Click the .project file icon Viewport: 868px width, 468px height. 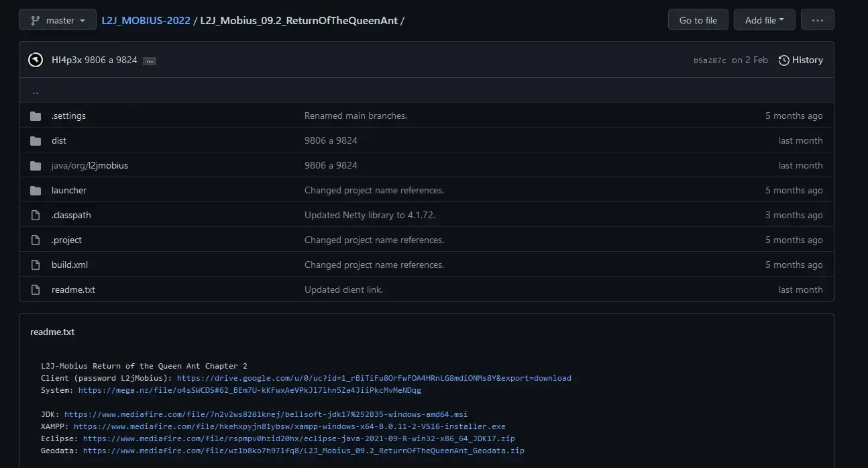pyautogui.click(x=36, y=240)
